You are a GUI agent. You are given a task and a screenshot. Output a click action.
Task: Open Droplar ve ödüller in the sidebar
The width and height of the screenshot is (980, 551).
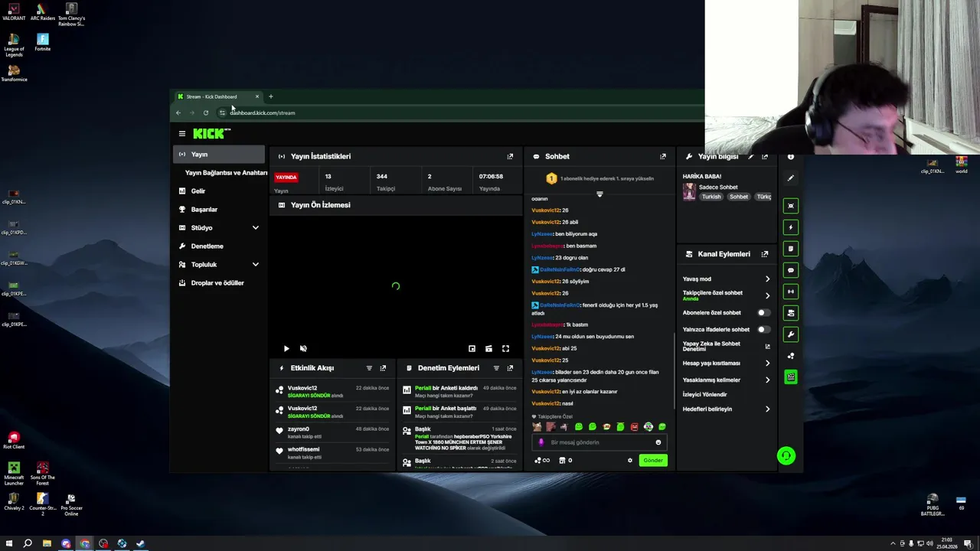pyautogui.click(x=220, y=283)
